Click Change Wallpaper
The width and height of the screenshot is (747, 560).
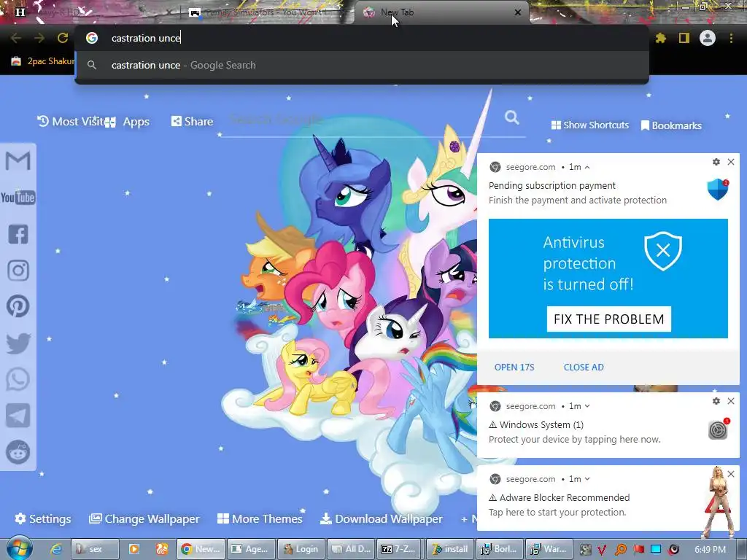point(144,518)
